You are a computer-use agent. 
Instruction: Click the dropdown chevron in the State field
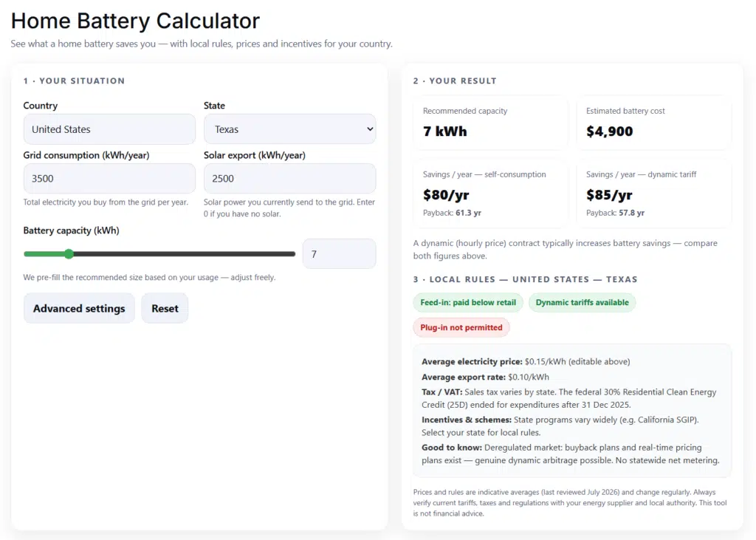coord(370,129)
